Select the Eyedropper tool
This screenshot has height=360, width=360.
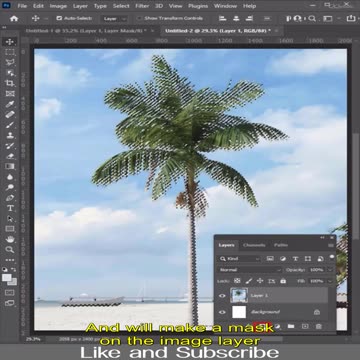pyautogui.click(x=10, y=104)
